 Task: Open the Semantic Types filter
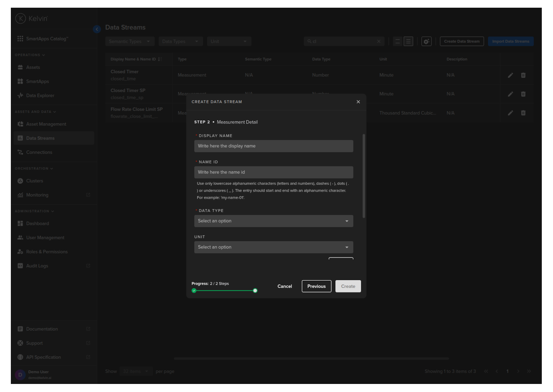129,41
